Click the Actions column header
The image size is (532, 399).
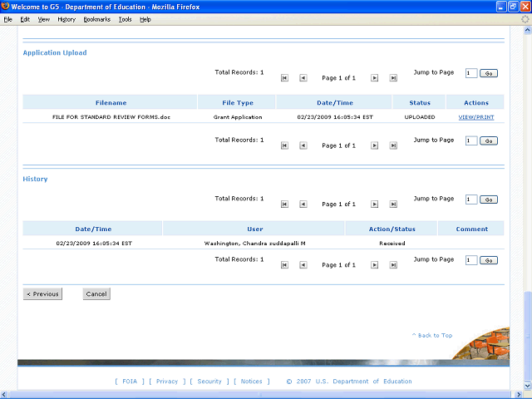click(475, 102)
